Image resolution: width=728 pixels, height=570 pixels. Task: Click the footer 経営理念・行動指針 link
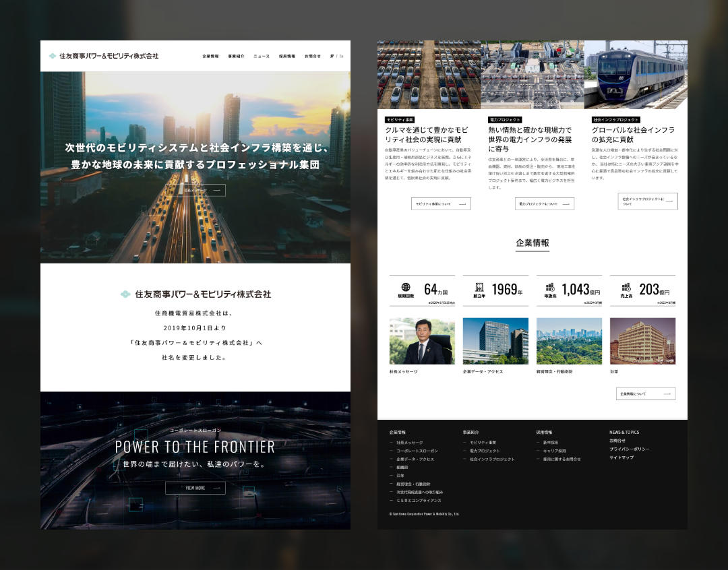[x=413, y=484]
